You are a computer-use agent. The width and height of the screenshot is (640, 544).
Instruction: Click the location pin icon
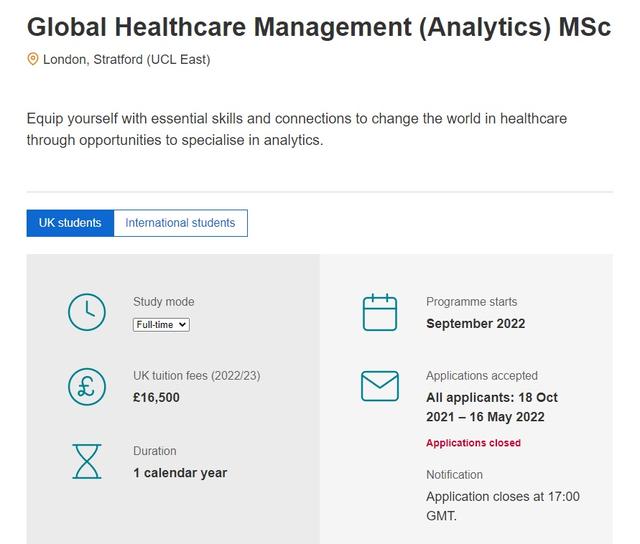tap(33, 59)
